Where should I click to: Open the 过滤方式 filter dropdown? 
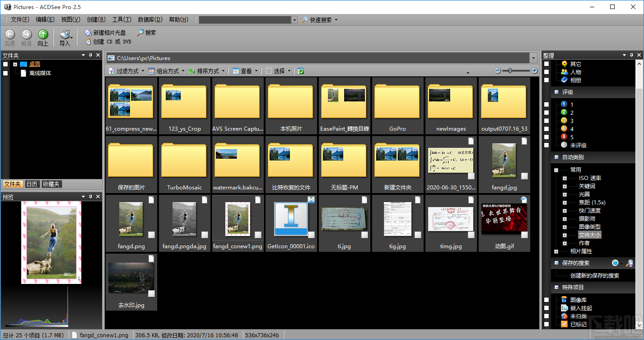(126, 71)
